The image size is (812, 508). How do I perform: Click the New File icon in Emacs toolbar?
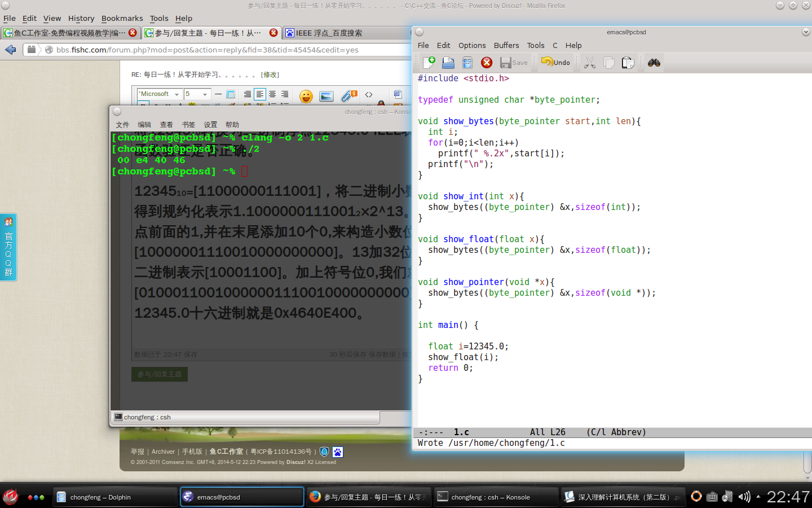click(x=429, y=62)
